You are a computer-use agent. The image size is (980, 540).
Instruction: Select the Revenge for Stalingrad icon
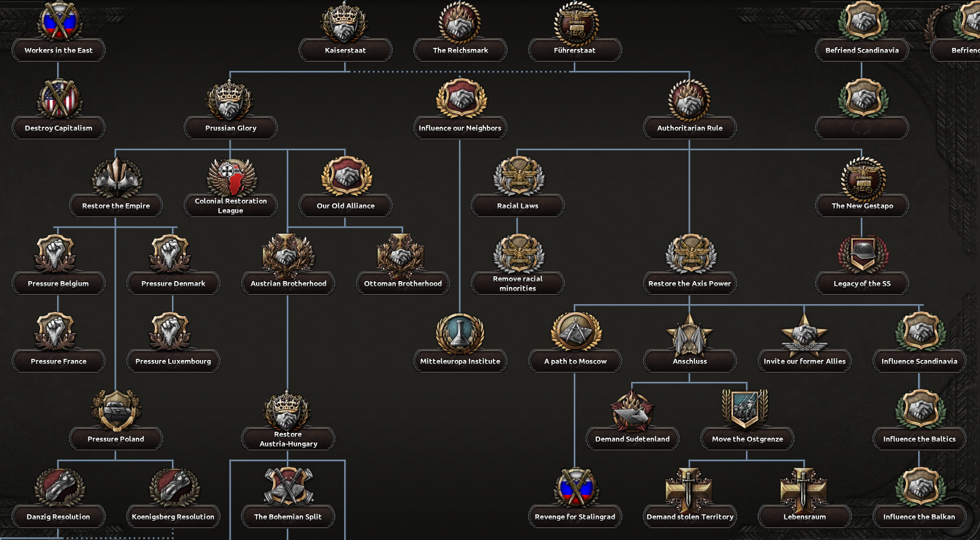click(x=575, y=488)
